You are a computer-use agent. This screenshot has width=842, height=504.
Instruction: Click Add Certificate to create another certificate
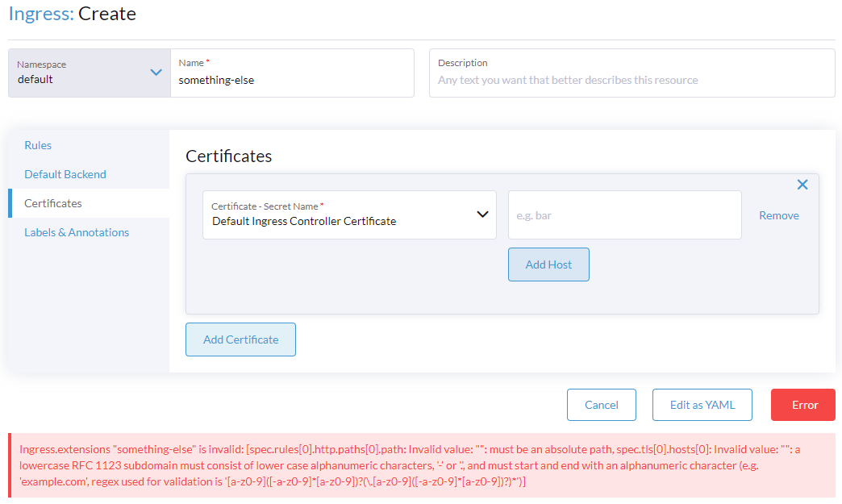click(240, 339)
